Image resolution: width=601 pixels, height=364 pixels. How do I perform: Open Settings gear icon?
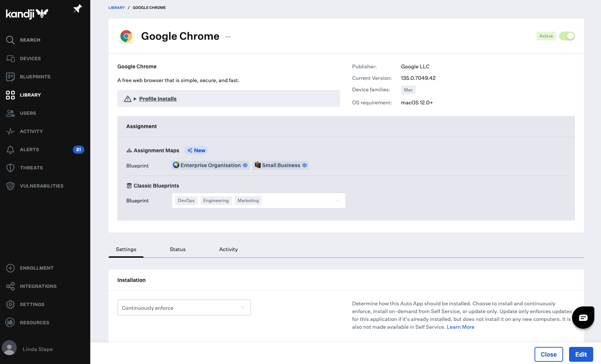[x=10, y=305]
